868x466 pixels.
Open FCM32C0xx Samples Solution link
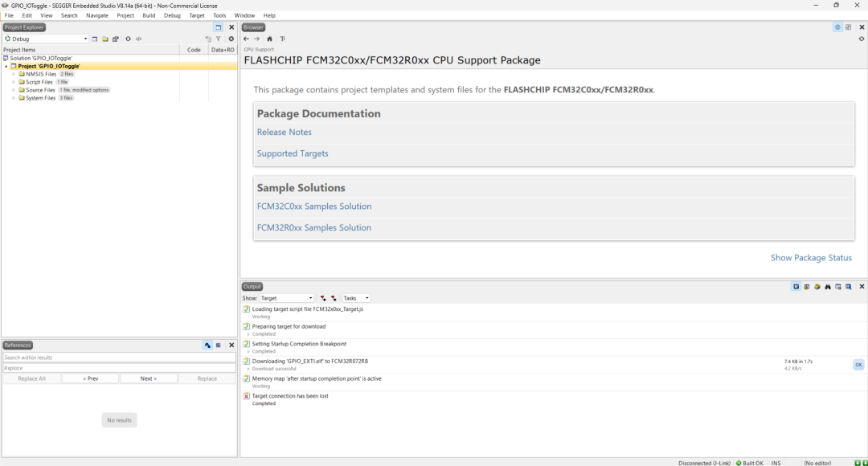(314, 206)
